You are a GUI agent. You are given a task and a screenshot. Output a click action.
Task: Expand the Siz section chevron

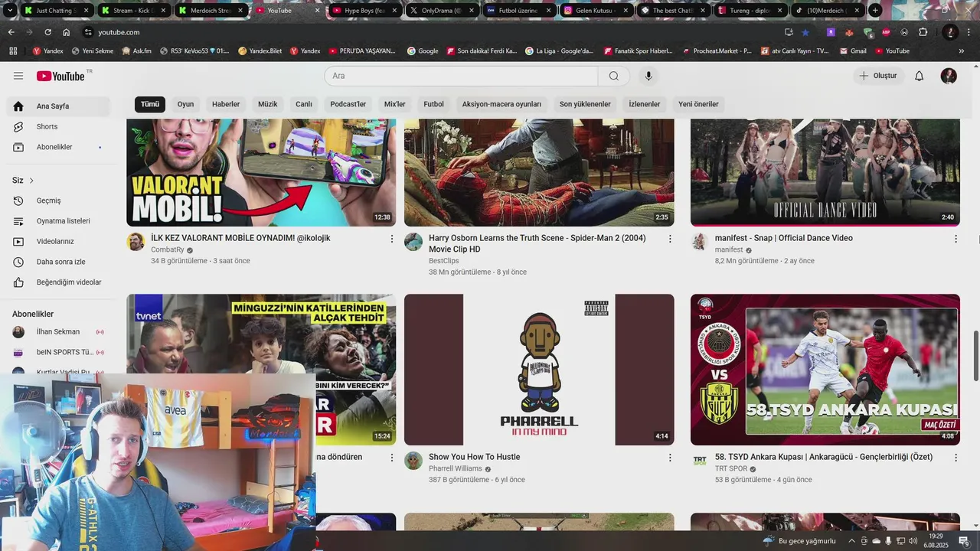(x=31, y=181)
